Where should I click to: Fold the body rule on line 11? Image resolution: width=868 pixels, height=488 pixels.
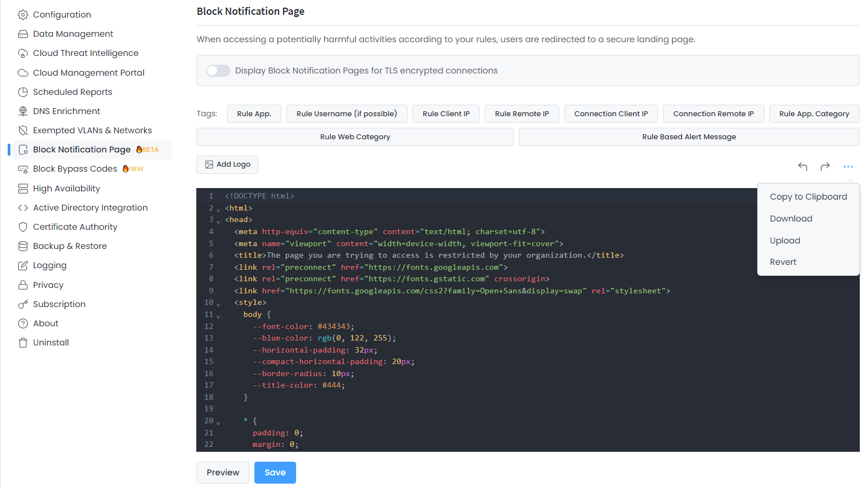coord(218,316)
